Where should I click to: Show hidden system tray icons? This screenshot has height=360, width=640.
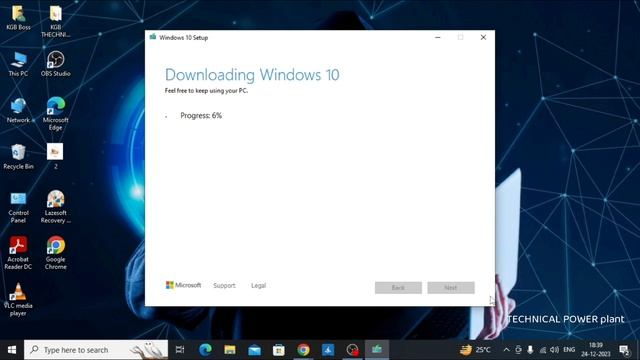click(506, 350)
